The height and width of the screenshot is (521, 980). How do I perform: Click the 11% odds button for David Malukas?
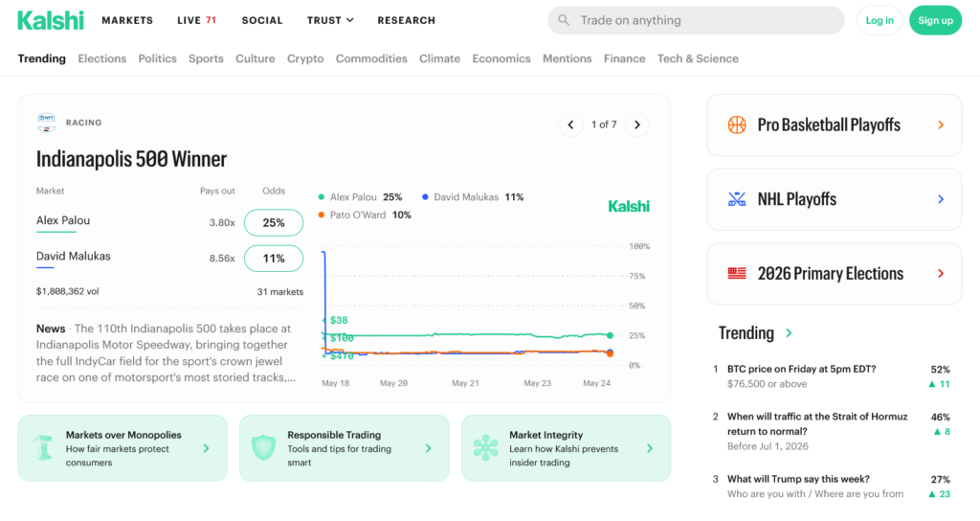[274, 259]
